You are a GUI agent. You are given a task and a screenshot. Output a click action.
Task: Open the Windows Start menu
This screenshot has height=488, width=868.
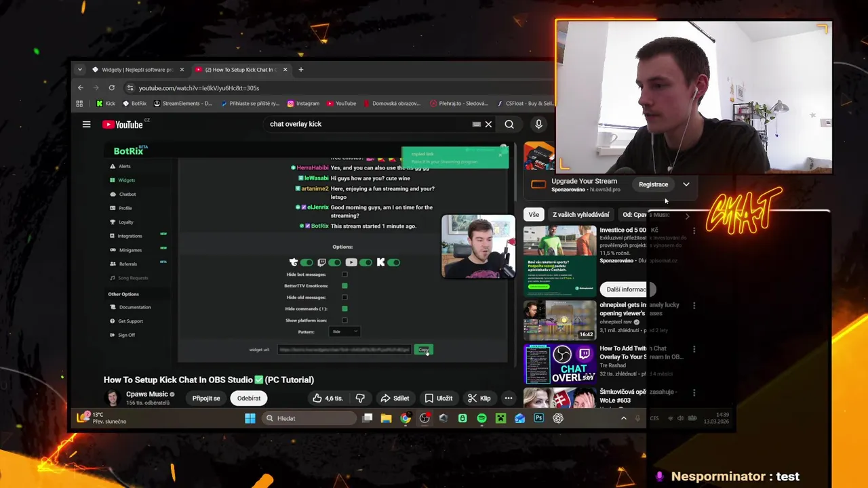click(x=250, y=418)
